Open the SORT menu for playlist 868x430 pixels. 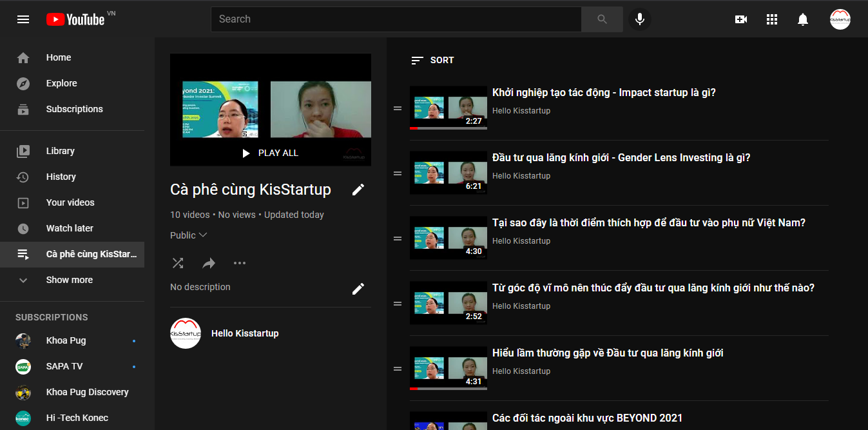pos(432,60)
